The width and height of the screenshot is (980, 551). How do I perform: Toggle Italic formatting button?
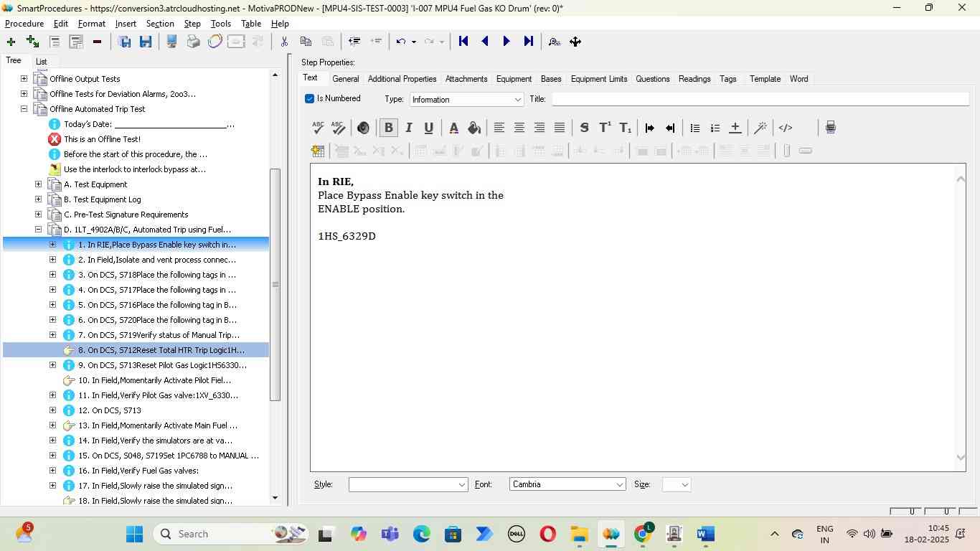coord(408,128)
